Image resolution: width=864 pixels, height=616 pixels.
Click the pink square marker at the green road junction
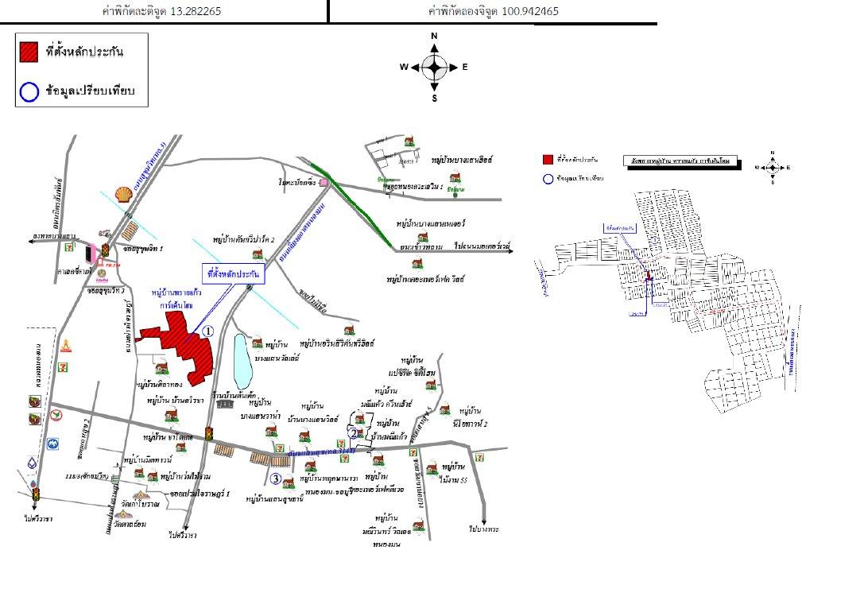point(324,182)
